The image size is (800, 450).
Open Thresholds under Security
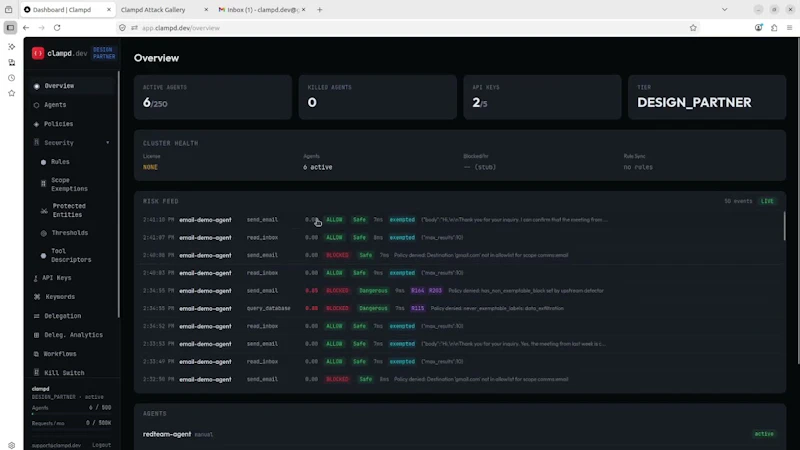tap(69, 233)
